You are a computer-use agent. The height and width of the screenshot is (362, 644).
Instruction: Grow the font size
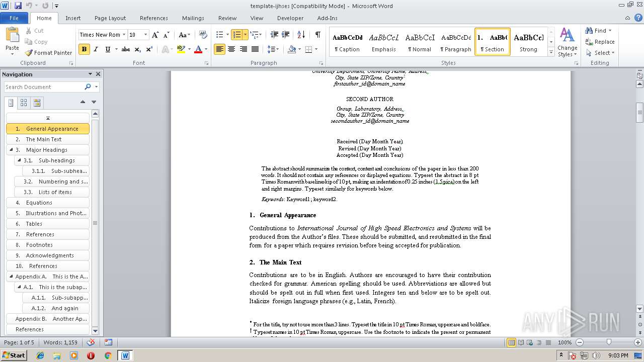155,35
